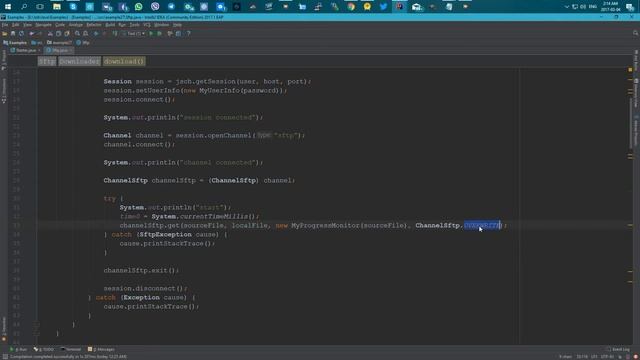The image size is (640, 360).
Task: Click the Cut toolbar icon
Action: coord(50,33)
